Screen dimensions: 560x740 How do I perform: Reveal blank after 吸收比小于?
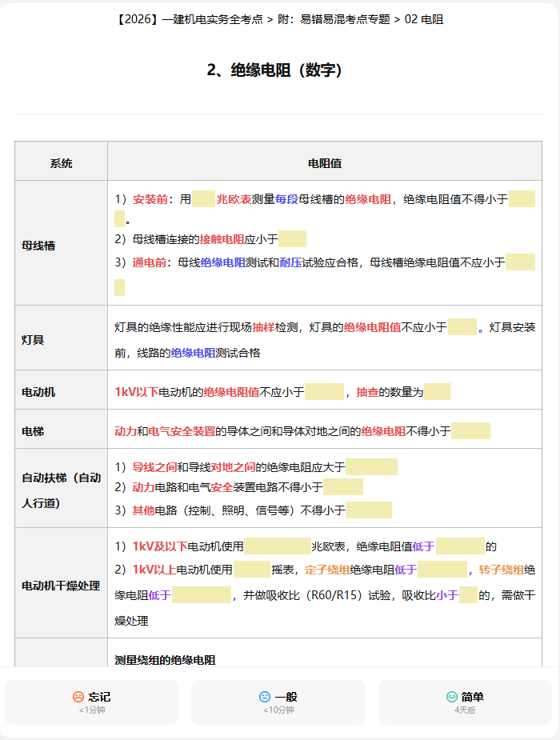pyautogui.click(x=468, y=595)
